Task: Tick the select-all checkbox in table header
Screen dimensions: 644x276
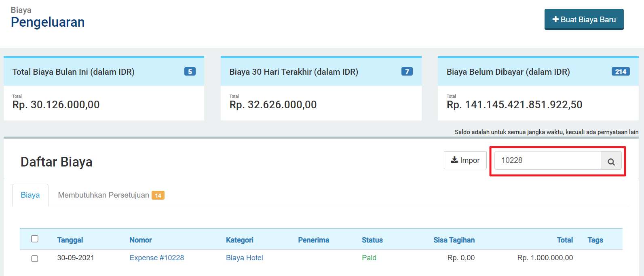Action: [35, 239]
